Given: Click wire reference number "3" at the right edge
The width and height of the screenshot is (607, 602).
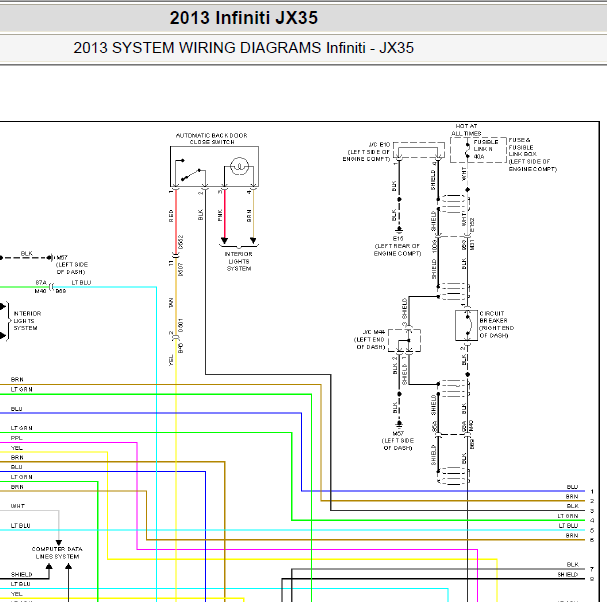Looking at the screenshot, I should tap(592, 511).
